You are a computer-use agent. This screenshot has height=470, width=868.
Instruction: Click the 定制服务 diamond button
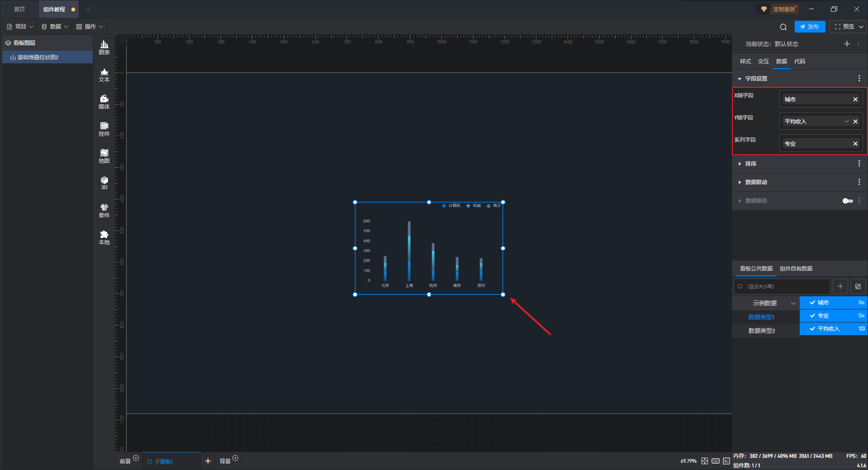click(x=779, y=9)
